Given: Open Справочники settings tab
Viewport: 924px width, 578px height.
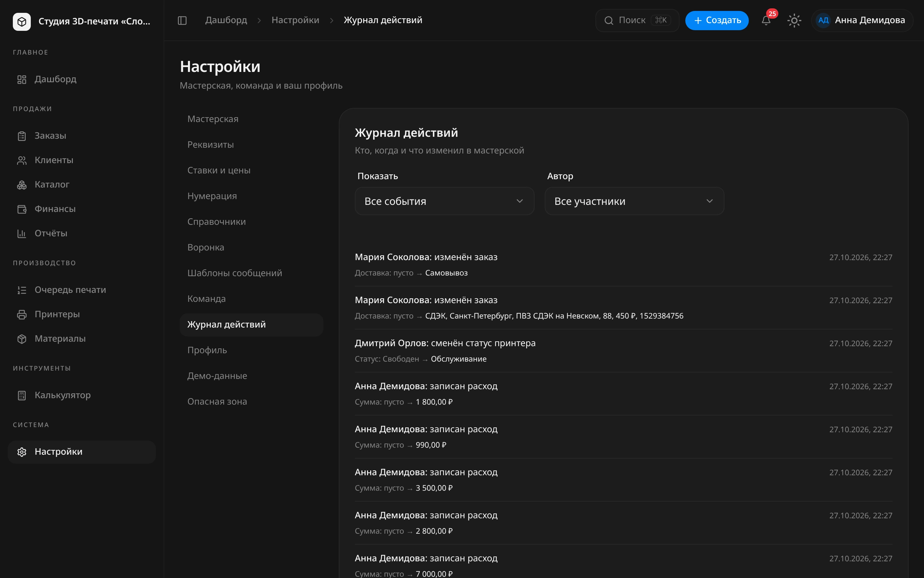Looking at the screenshot, I should 251,222.
